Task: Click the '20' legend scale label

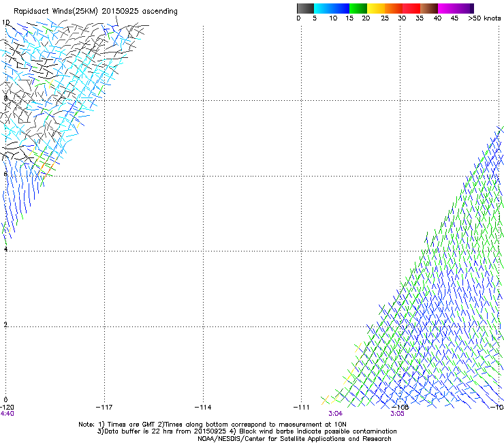Action: click(366, 18)
